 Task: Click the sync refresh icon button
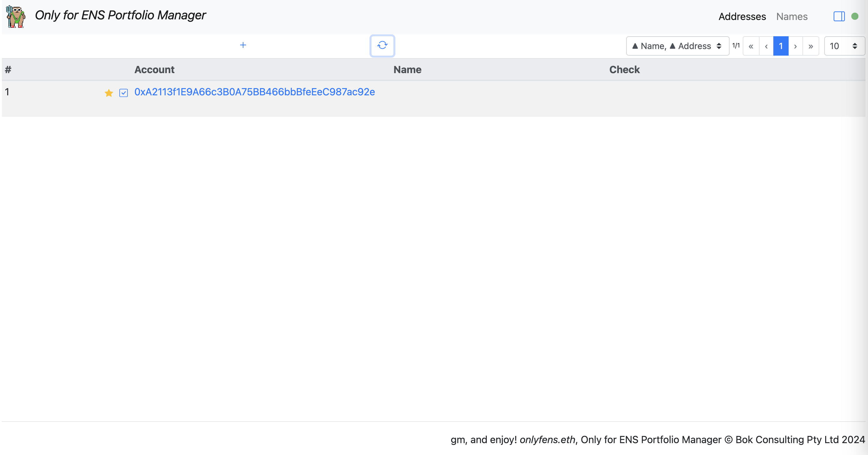click(382, 46)
